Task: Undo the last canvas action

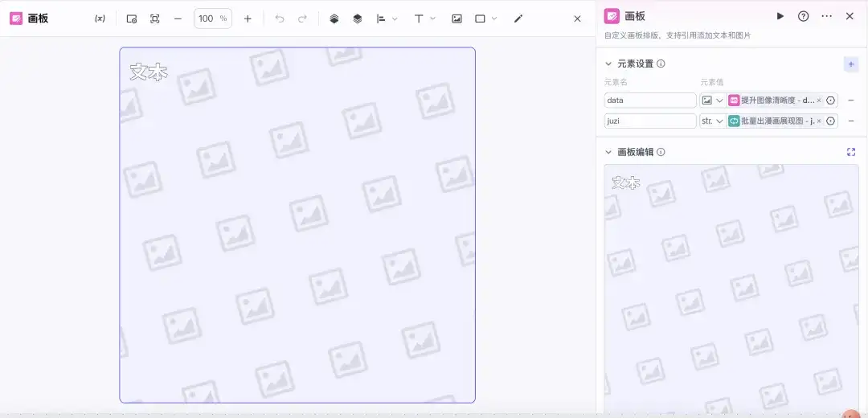Action: (280, 18)
